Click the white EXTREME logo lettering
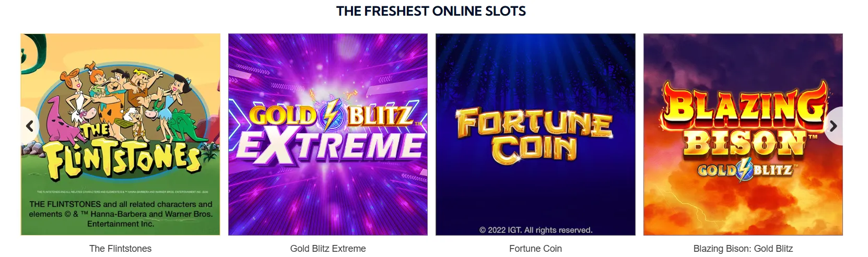 click(331, 145)
